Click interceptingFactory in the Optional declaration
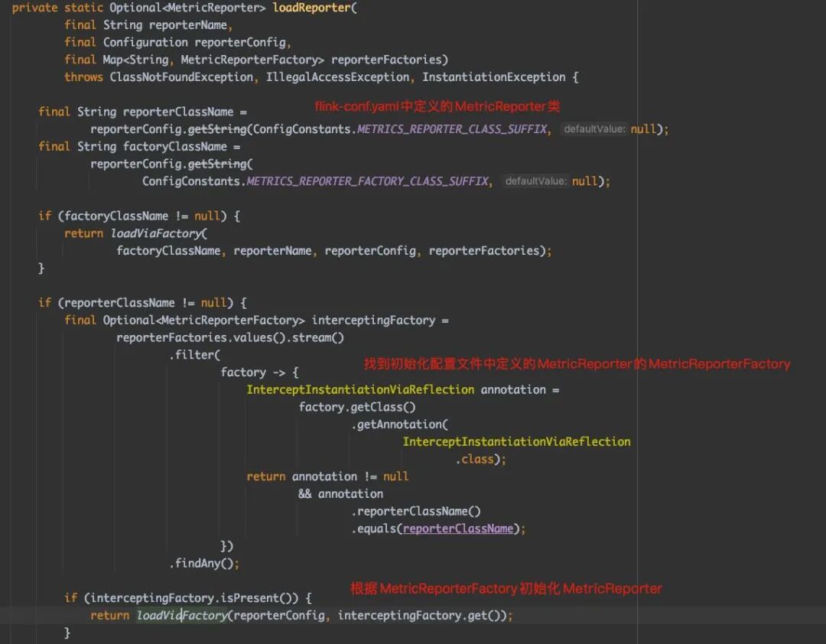This screenshot has width=826, height=644. (373, 321)
